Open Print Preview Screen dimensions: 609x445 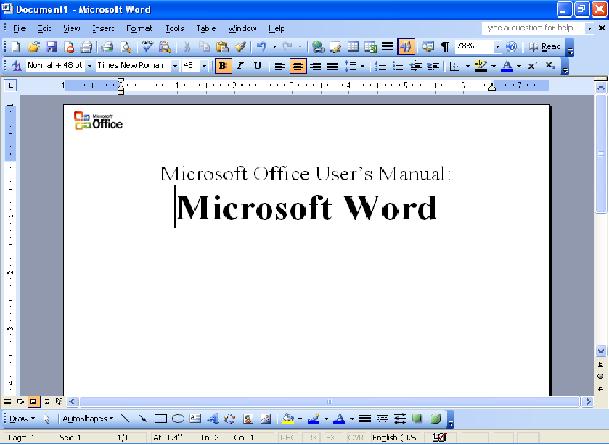pos(126,47)
